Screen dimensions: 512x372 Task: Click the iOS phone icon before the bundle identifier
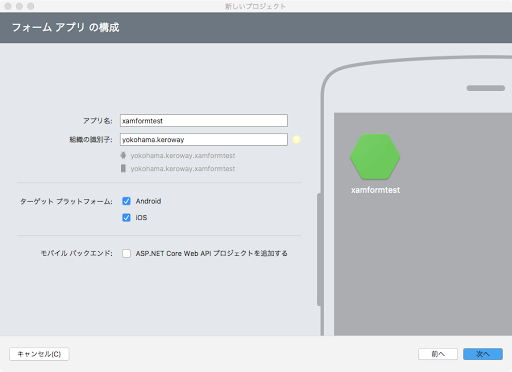coord(123,168)
